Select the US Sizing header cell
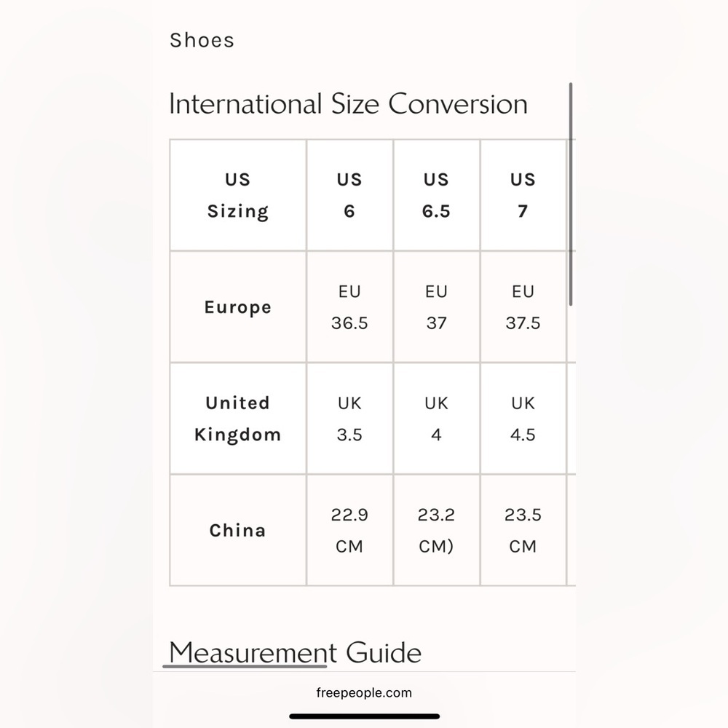 pyautogui.click(x=238, y=195)
